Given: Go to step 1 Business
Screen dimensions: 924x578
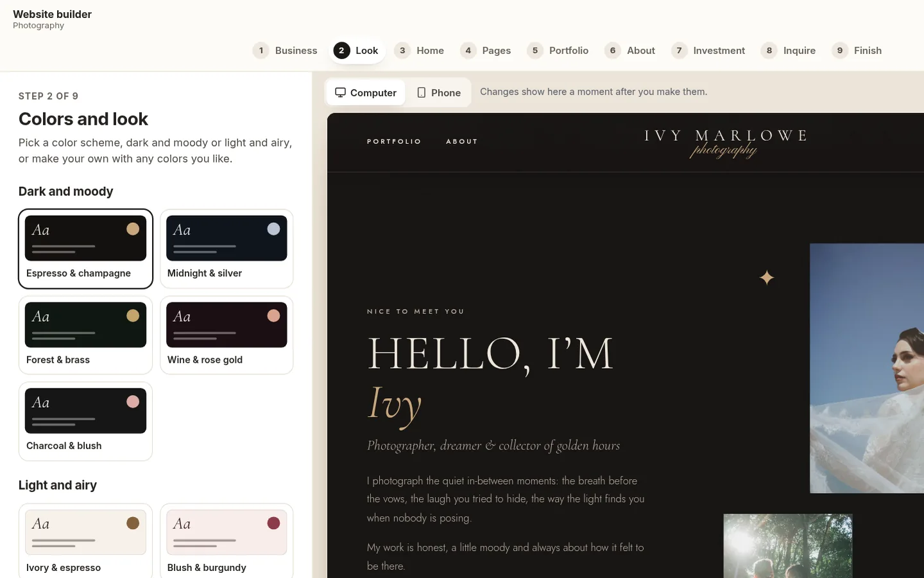Looking at the screenshot, I should point(286,50).
